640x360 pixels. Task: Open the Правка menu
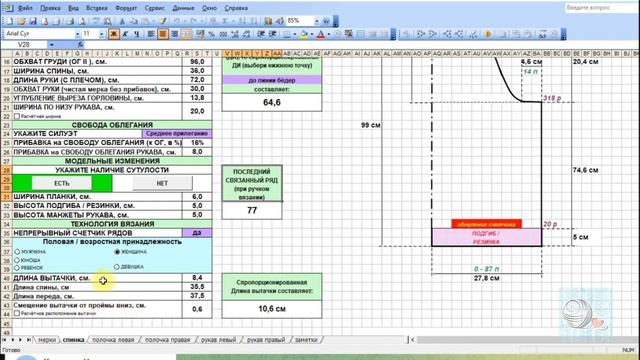click(x=50, y=8)
